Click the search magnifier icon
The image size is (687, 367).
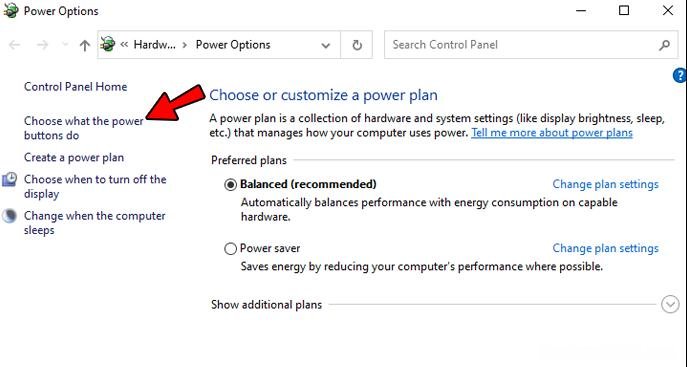click(x=664, y=45)
